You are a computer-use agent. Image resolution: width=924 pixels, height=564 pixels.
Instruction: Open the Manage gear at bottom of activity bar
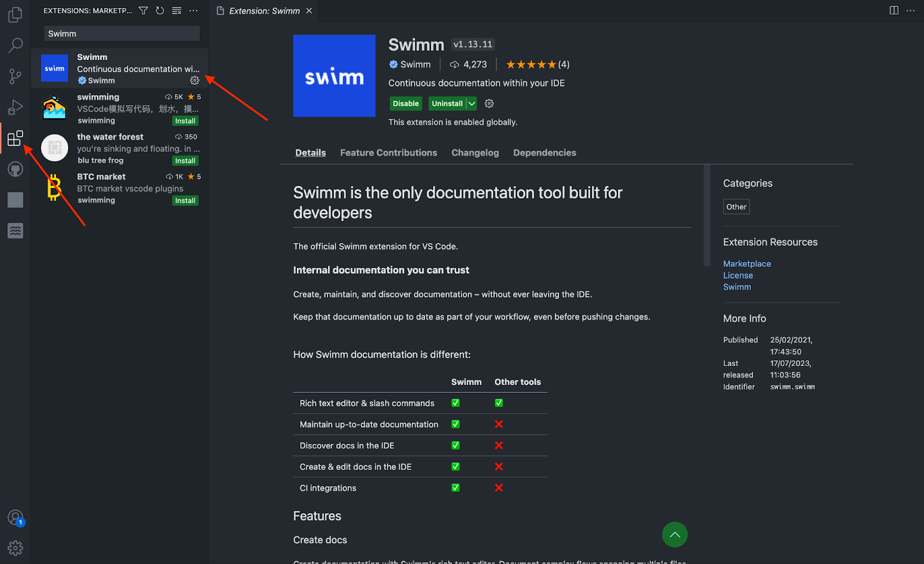coord(16,548)
